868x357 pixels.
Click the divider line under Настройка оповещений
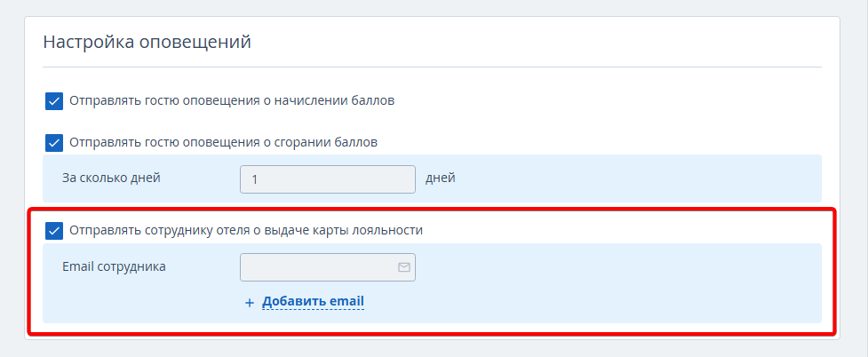pyautogui.click(x=433, y=67)
